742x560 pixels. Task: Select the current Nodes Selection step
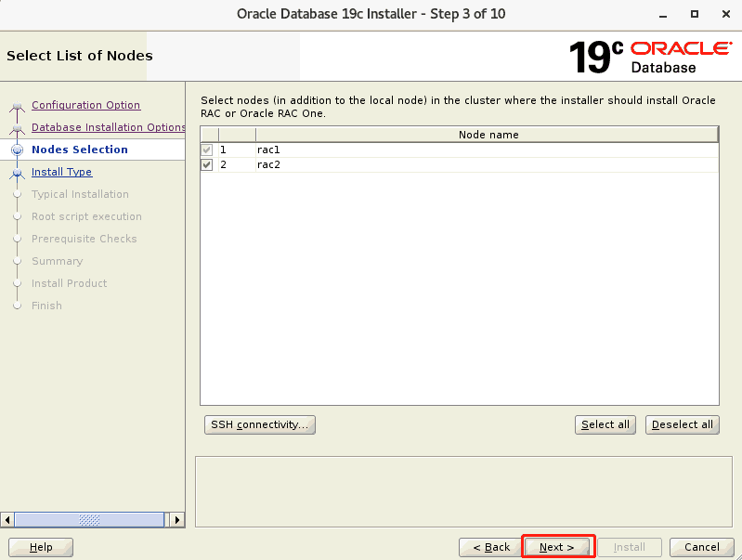point(80,150)
